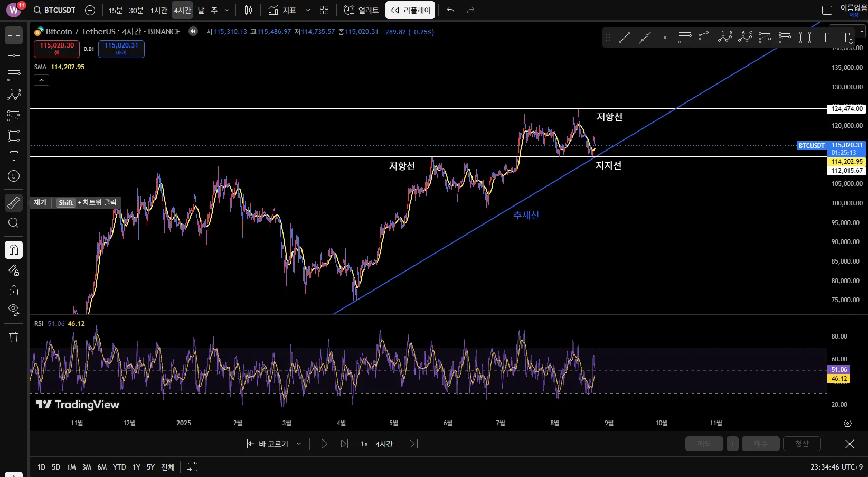This screenshot has height=477, width=868.
Task: Toggle lock all drawings
Action: (x=14, y=290)
